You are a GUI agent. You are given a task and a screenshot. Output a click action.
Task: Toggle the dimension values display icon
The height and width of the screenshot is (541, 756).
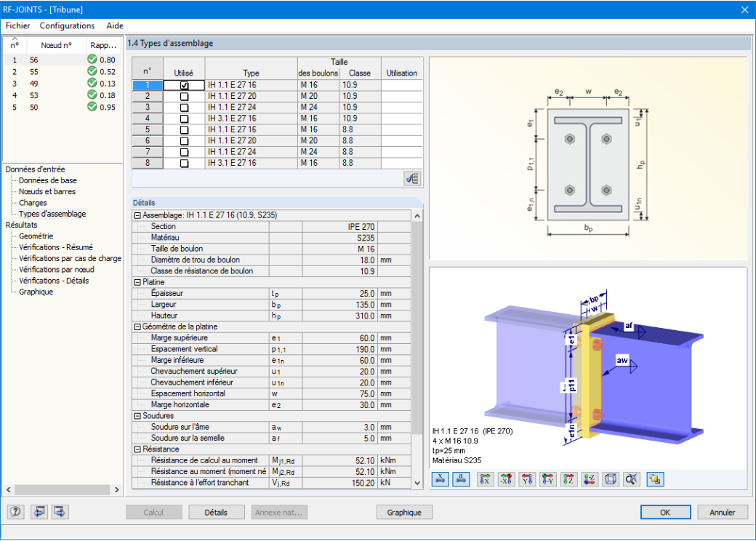click(441, 479)
